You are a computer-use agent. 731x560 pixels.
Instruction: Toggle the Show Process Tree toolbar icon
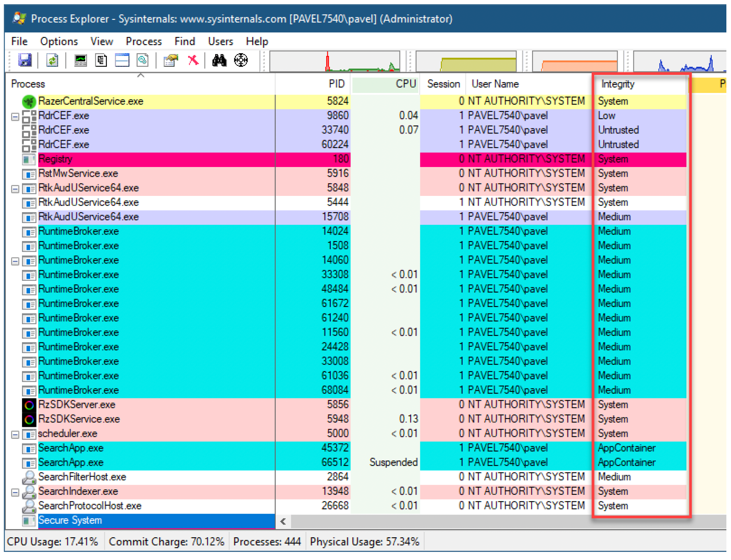101,61
